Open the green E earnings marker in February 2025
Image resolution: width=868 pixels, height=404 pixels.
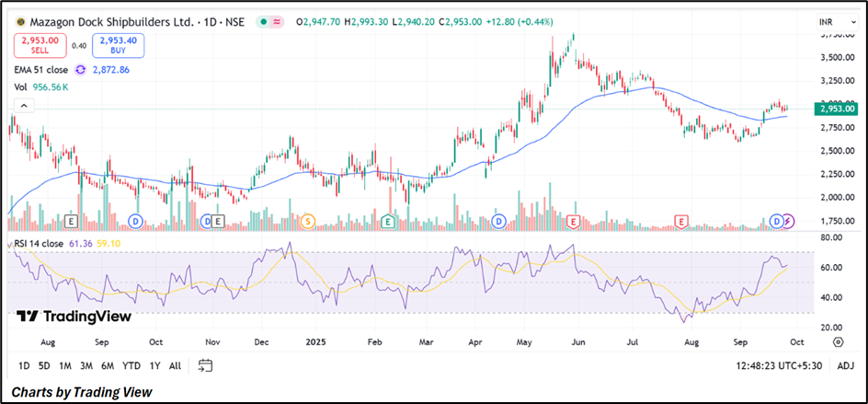tap(387, 221)
